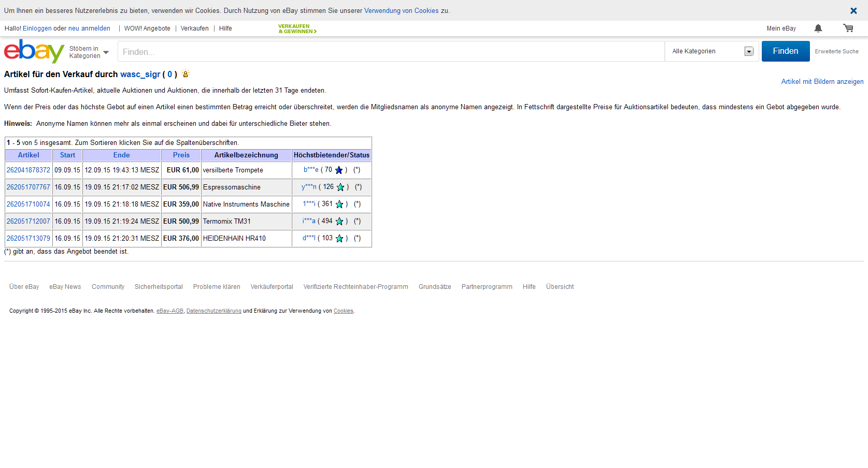Image resolution: width=868 pixels, height=468 pixels.
Task: Open item number 262051707767
Action: (x=29, y=187)
